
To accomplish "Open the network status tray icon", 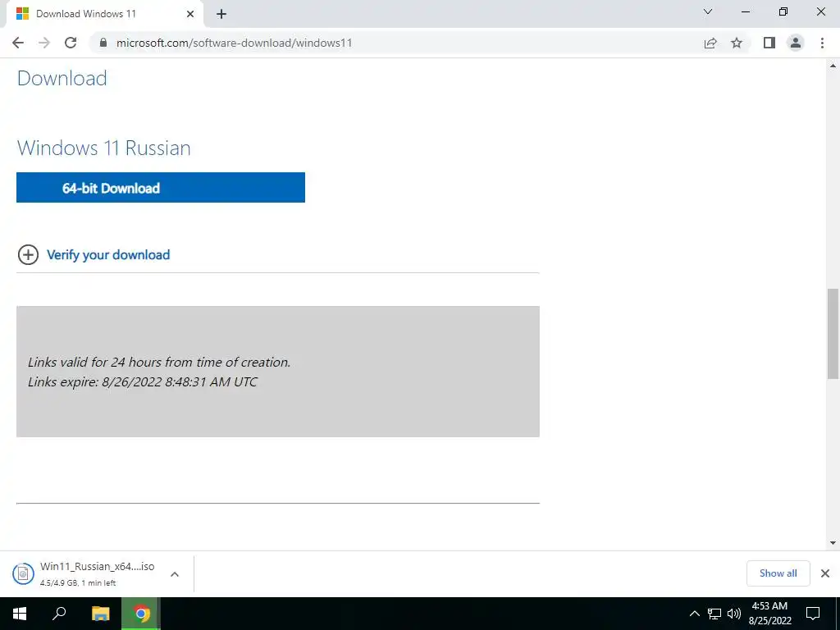I will click(714, 614).
